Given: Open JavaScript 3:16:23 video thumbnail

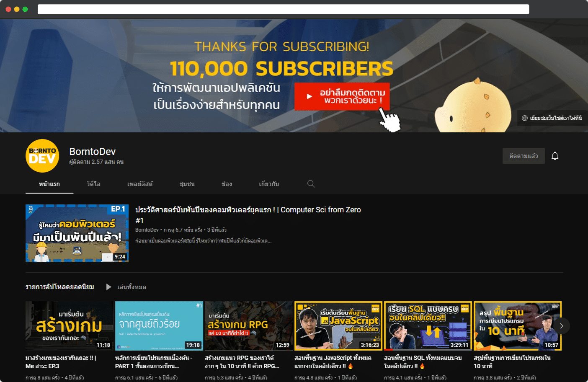Looking at the screenshot, I should point(338,326).
